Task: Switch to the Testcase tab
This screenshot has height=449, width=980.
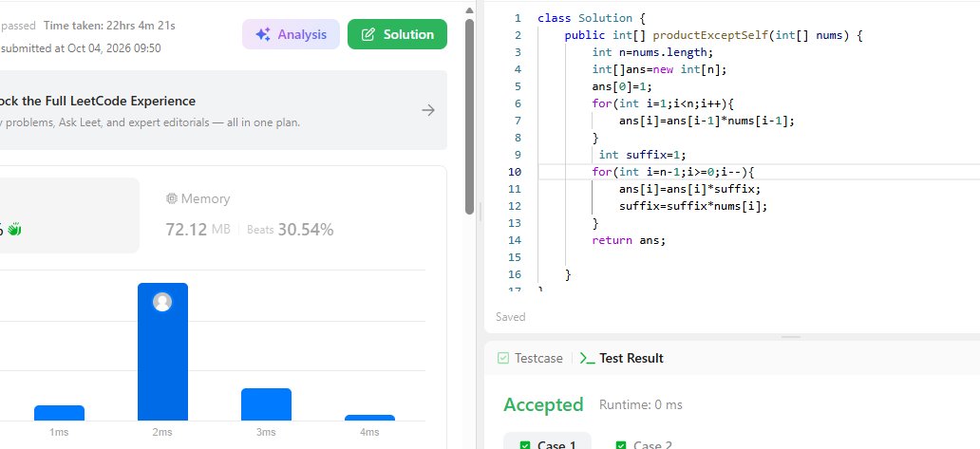Action: 530,359
